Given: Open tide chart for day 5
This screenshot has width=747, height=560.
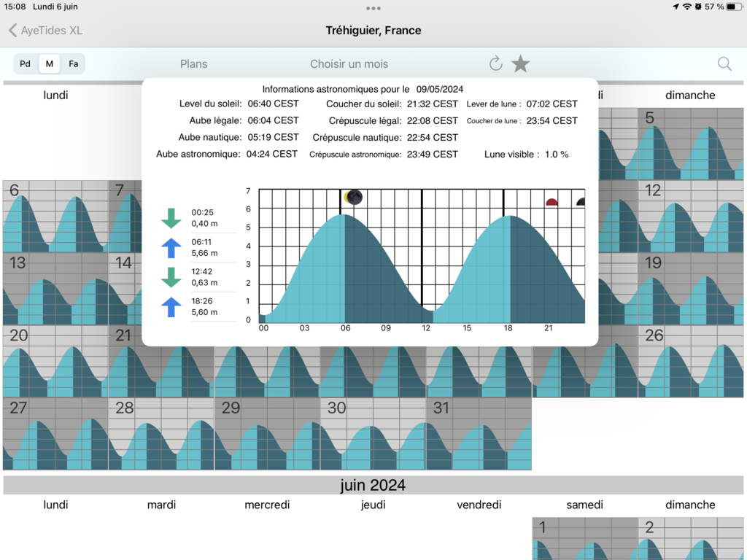Looking at the screenshot, I should pyautogui.click(x=691, y=144).
